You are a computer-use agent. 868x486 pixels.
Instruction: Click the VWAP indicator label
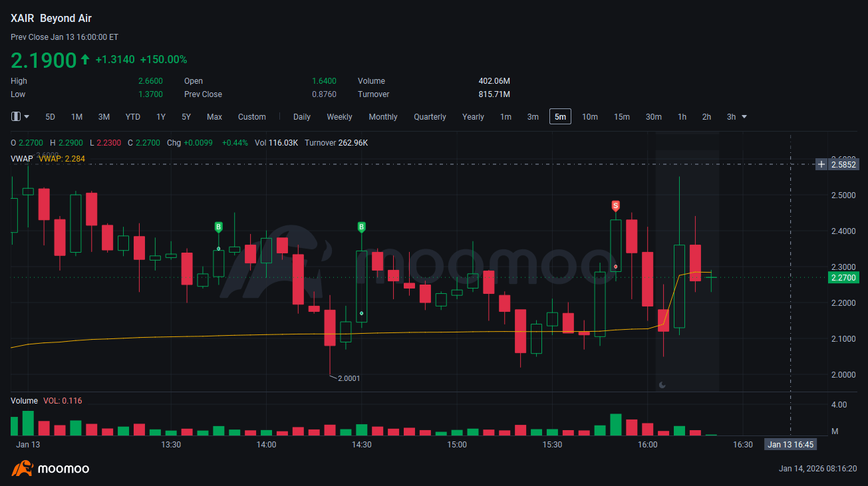22,158
